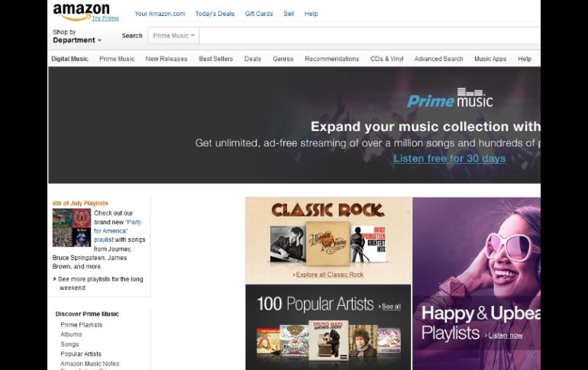The height and width of the screenshot is (370, 588).
Task: Click See all next to 100 Popular Artists
Action: click(x=389, y=307)
